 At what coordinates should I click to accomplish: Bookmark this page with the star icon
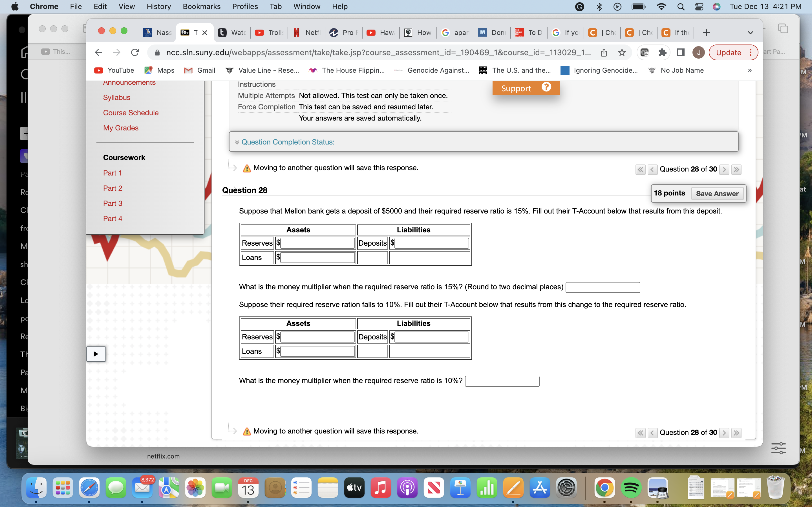pos(622,52)
